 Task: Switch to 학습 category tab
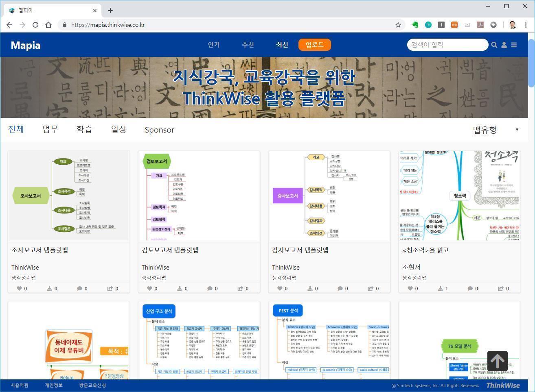84,129
